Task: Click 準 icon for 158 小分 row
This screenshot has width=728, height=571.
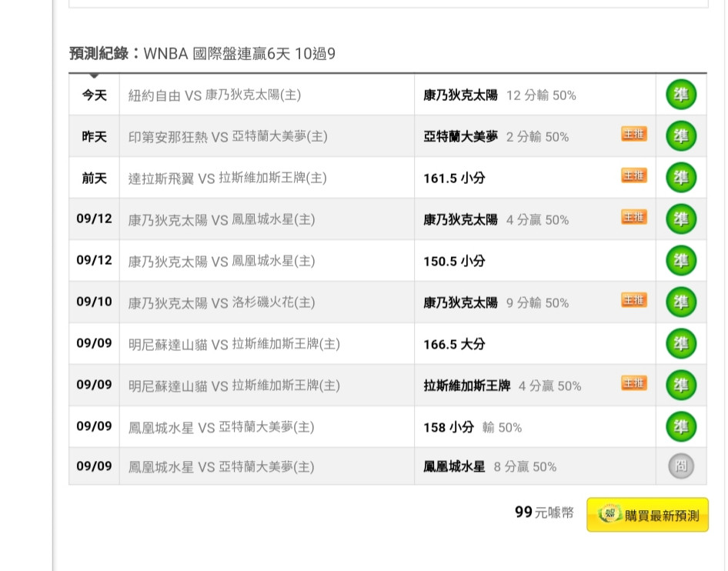Action: 680,426
